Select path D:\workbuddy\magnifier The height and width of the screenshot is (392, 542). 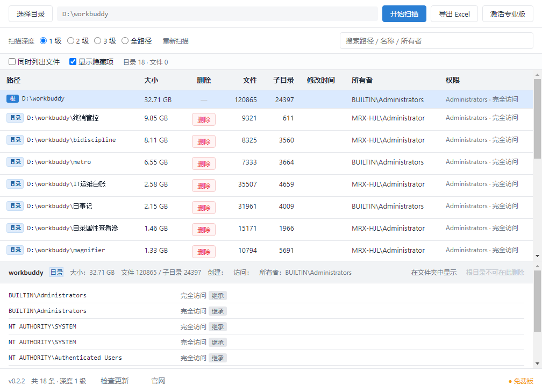66,250
